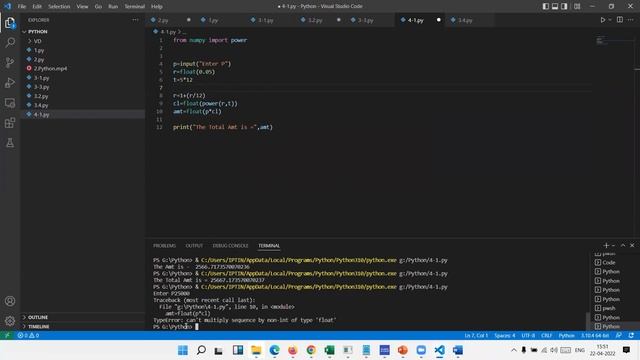Image resolution: width=640 pixels, height=360 pixels.
Task: Open the run button dropdown arrow
Action: (x=610, y=20)
